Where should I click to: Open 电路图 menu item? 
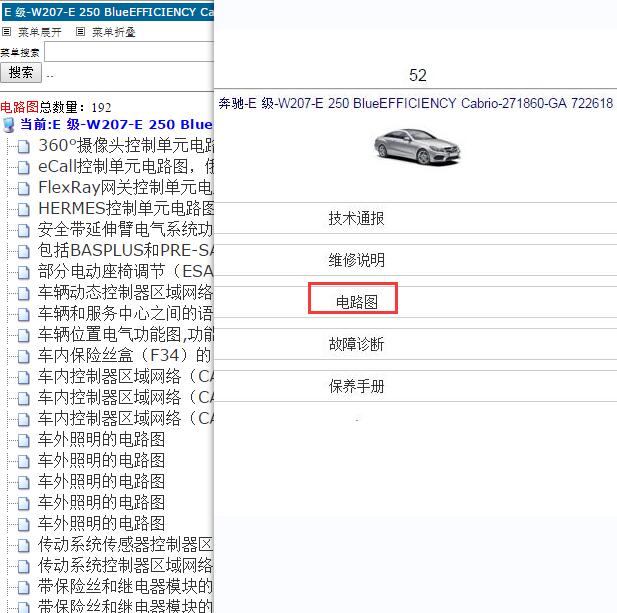click(x=356, y=302)
